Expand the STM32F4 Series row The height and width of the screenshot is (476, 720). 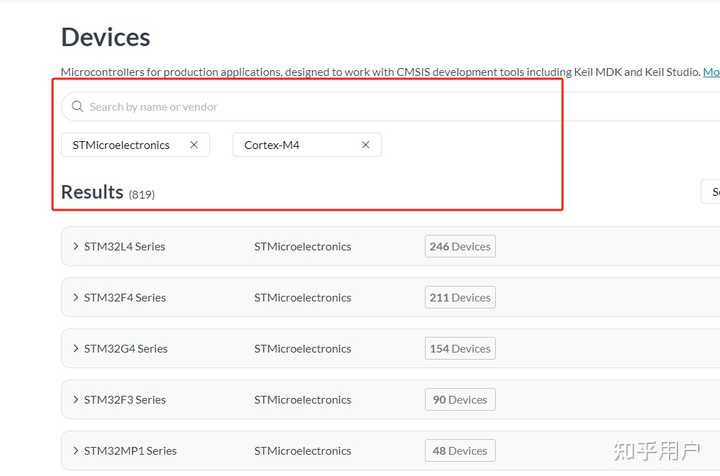pos(76,297)
